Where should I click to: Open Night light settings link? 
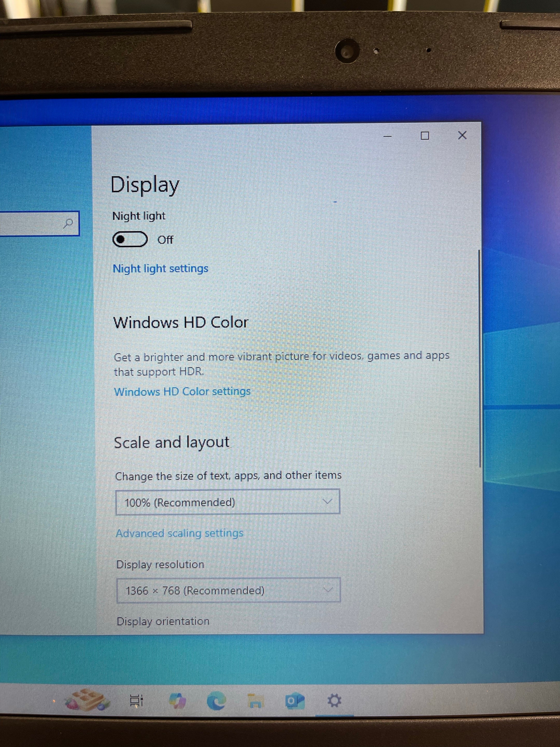tap(161, 269)
